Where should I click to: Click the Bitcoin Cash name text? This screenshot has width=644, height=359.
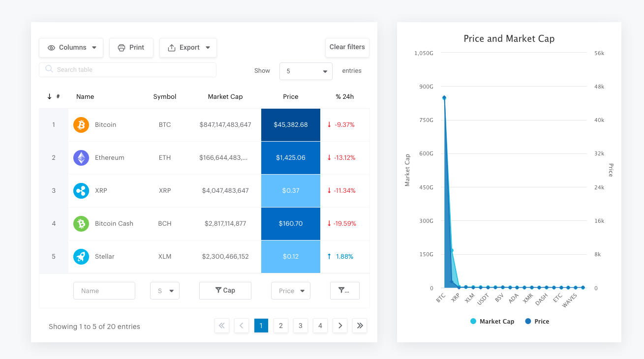(x=114, y=224)
